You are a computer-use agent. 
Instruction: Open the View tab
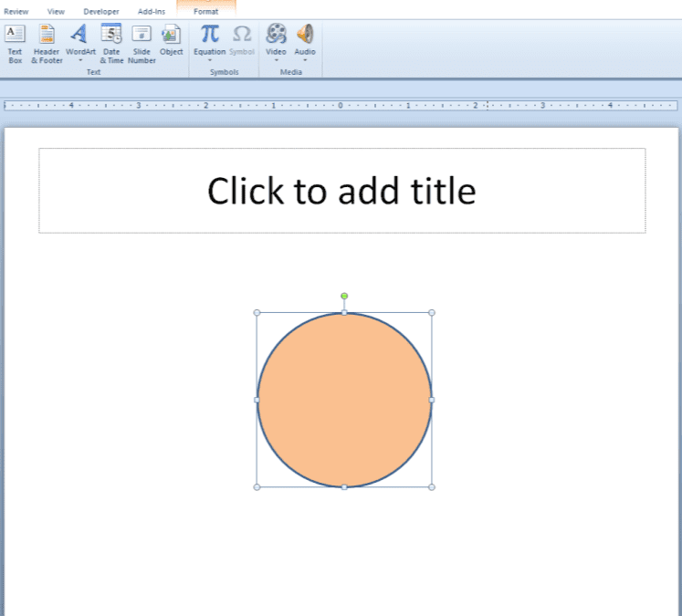[56, 11]
